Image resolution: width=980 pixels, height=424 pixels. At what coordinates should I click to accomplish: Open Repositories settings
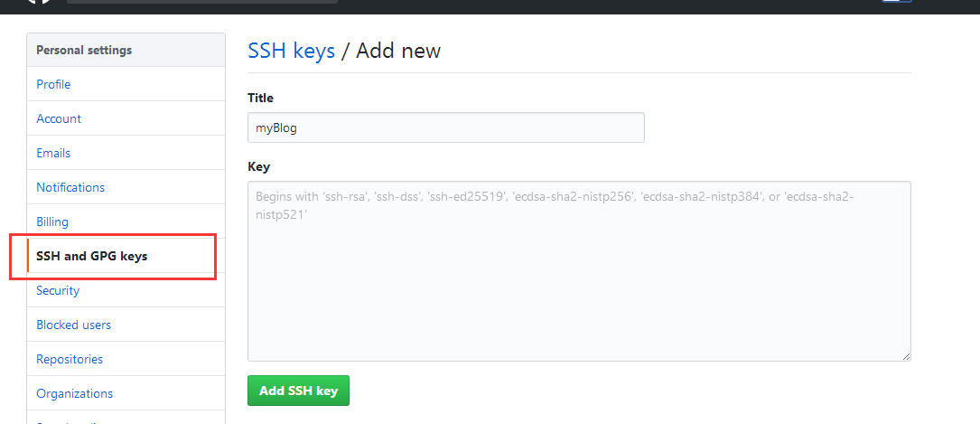(70, 359)
